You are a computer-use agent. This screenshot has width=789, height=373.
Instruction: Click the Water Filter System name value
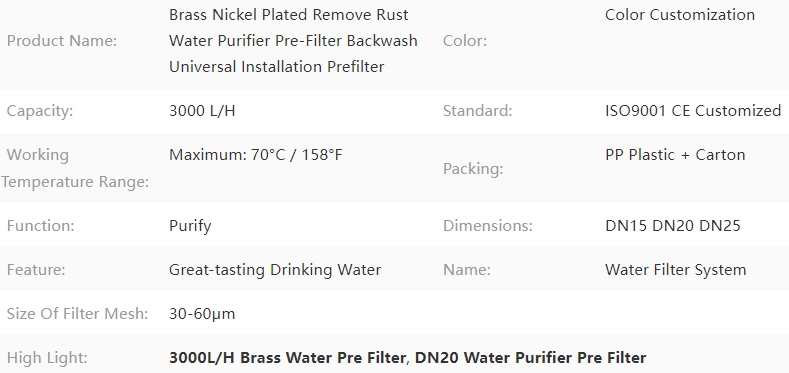(676, 270)
